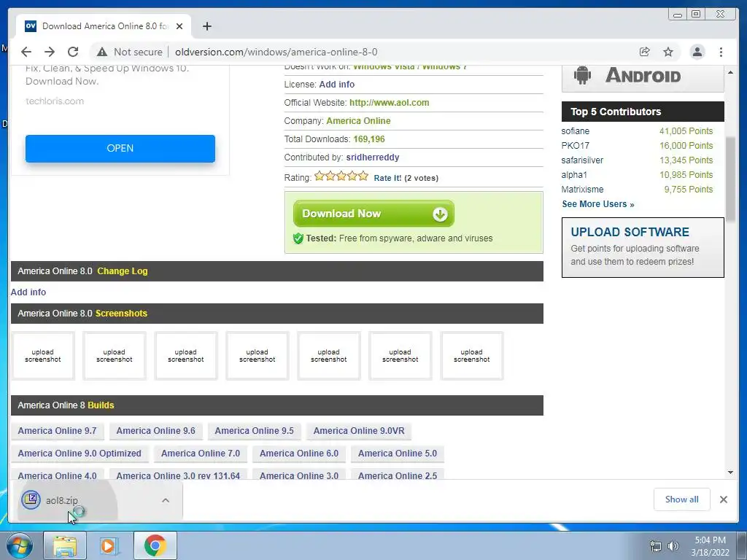Image resolution: width=747 pixels, height=560 pixels.
Task: Click the Add info license link
Action: click(x=336, y=85)
